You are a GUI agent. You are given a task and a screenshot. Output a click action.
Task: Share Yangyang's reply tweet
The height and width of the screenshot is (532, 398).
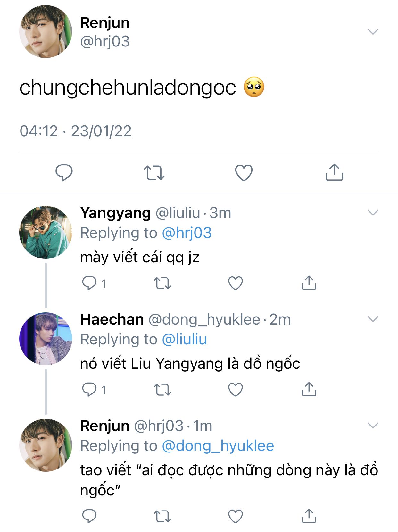pyautogui.click(x=309, y=283)
